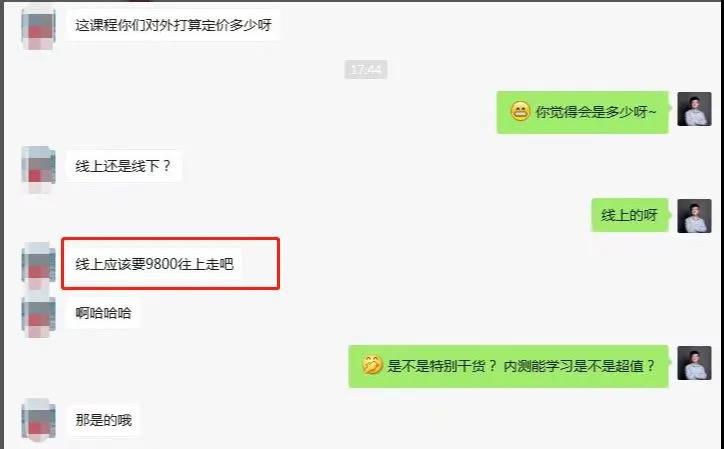Screen dimensions: 724x449
Task: Open sender's profile photo next to '你觉得会是多少呀~'
Action: [x=694, y=109]
